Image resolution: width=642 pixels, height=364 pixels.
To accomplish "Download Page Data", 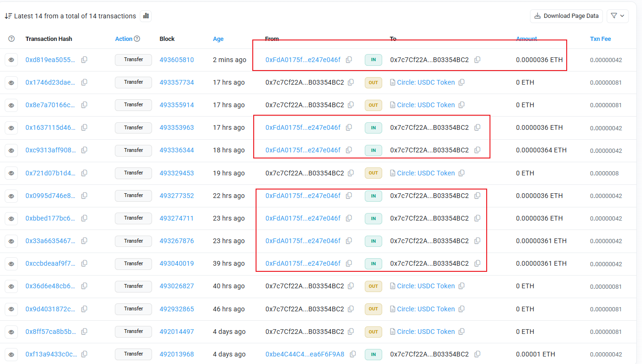I will coord(567,16).
